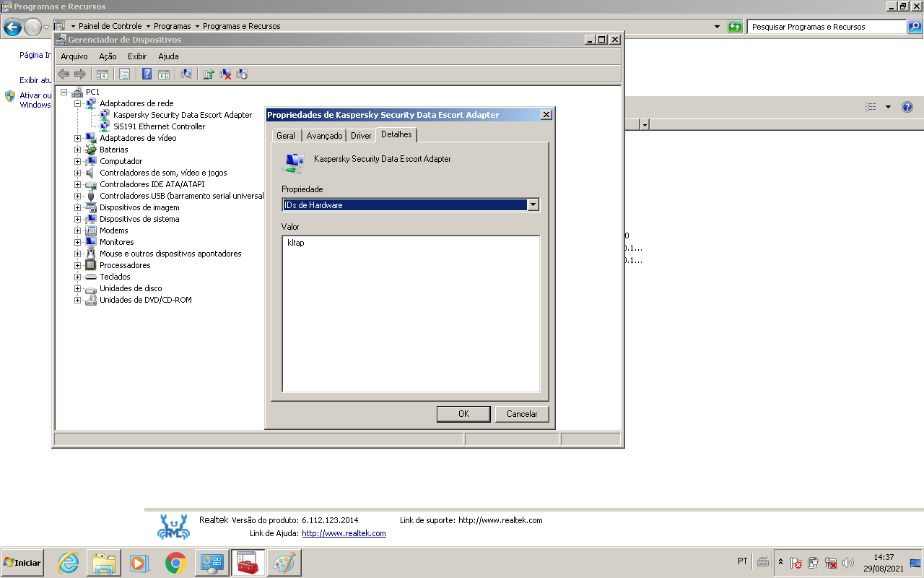Click the PT language indicator
The height and width of the screenshot is (578, 924).
(743, 561)
